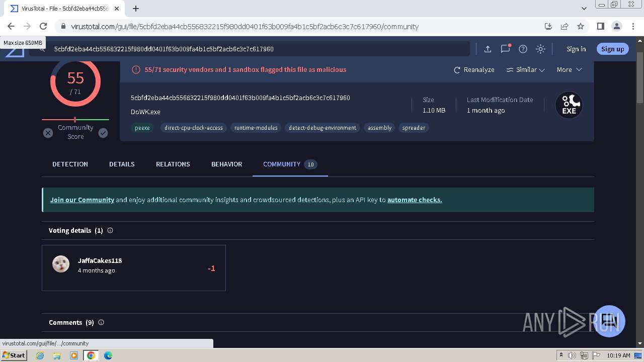
Task: Open File Explorer from the taskbar
Action: 57,355
